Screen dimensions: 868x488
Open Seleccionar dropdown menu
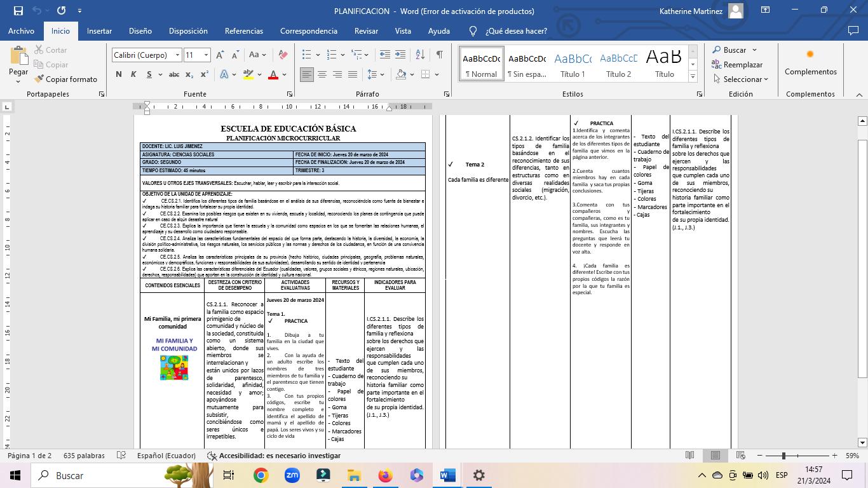pyautogui.click(x=740, y=79)
